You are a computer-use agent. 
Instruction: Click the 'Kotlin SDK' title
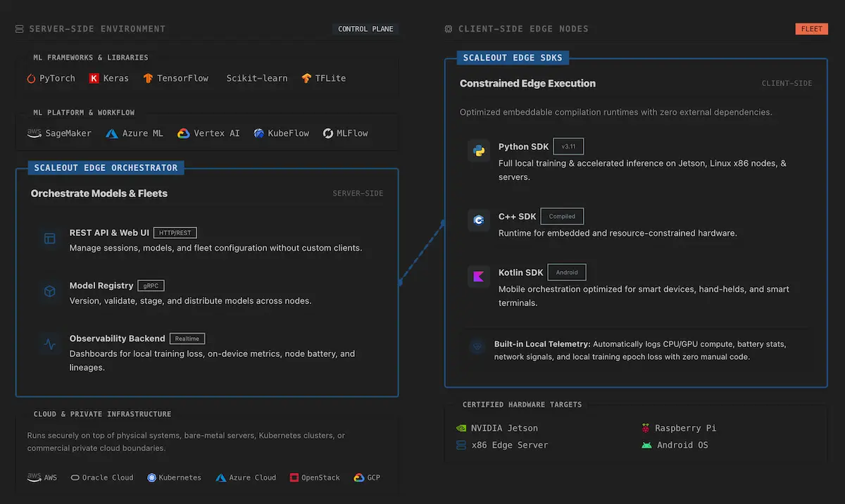(521, 272)
